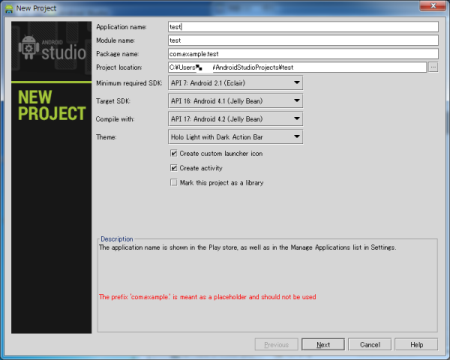Click the Android icon in title bar
Image resolution: width=450 pixels, height=360 pixels.
tap(9, 9)
